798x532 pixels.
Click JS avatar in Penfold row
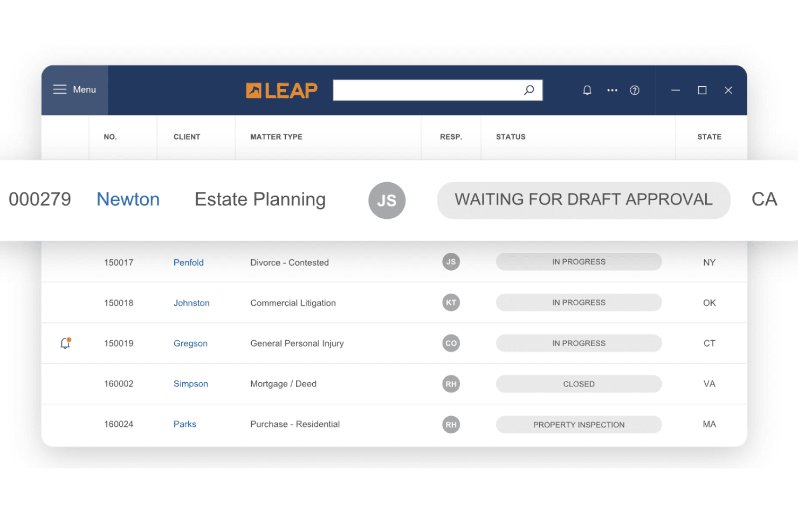point(451,262)
